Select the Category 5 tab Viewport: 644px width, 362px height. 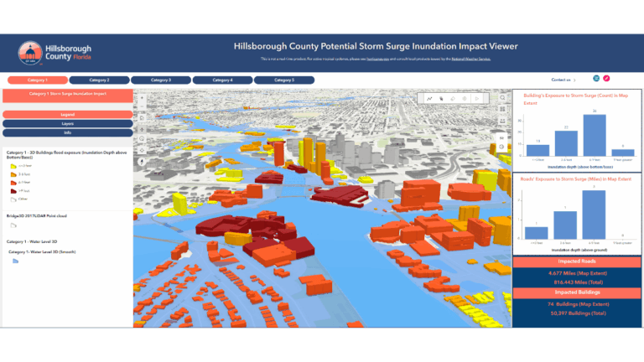[285, 80]
